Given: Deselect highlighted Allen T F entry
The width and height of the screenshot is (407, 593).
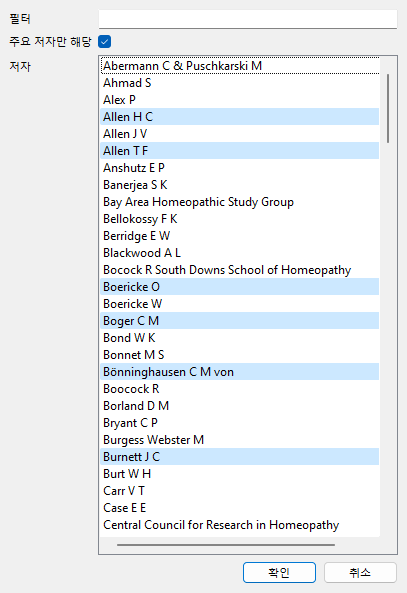Looking at the screenshot, I should click(240, 151).
